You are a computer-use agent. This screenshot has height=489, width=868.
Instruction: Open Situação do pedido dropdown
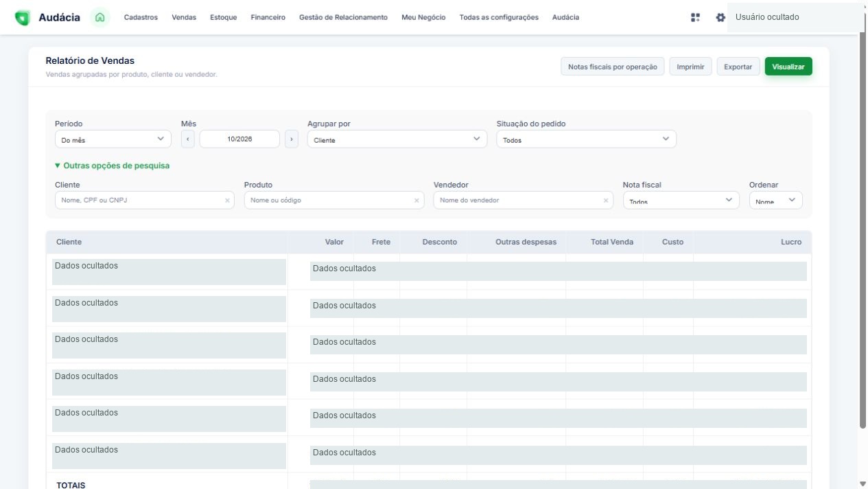tap(586, 139)
